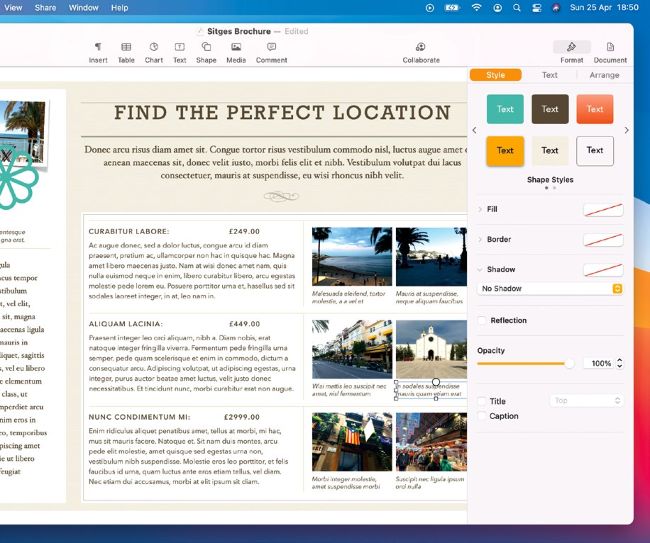Enable the Caption checkbox
The image size is (650, 543).
483,416
